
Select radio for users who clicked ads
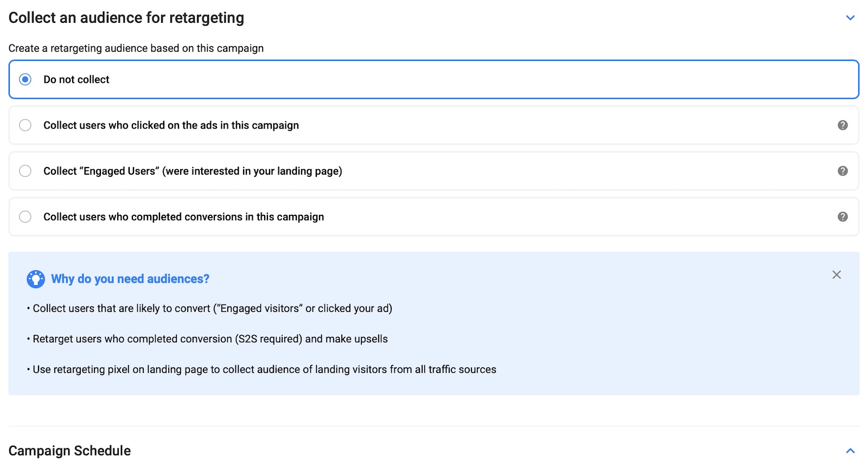pos(25,125)
